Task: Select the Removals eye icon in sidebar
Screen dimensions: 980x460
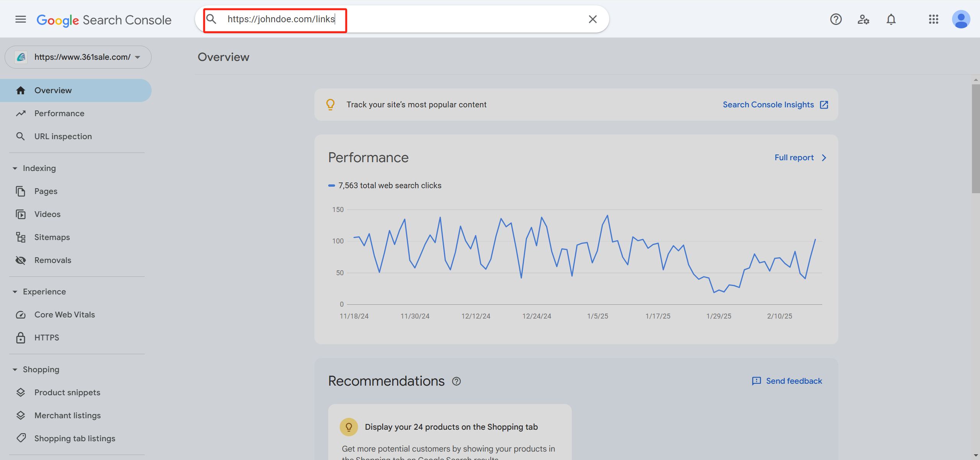Action: pos(21,260)
